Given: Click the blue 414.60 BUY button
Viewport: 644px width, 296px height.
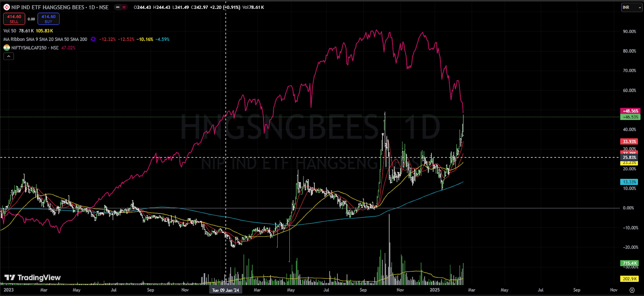Looking at the screenshot, I should pos(48,19).
